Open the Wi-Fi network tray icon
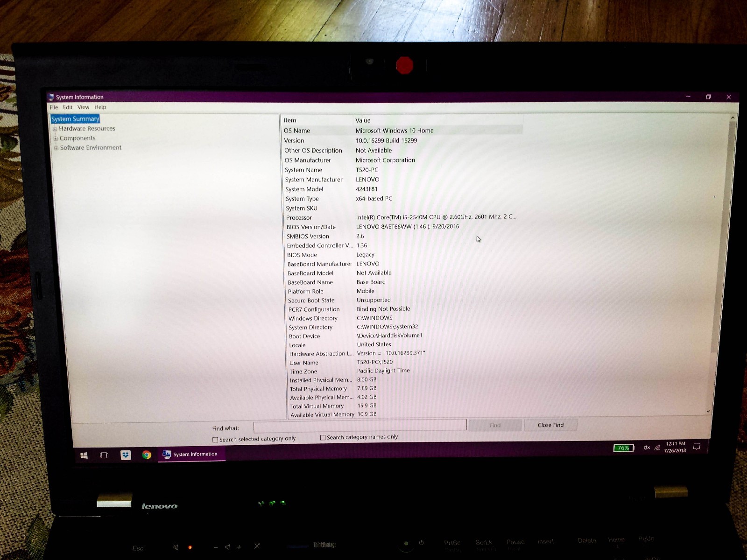 pyautogui.click(x=657, y=448)
